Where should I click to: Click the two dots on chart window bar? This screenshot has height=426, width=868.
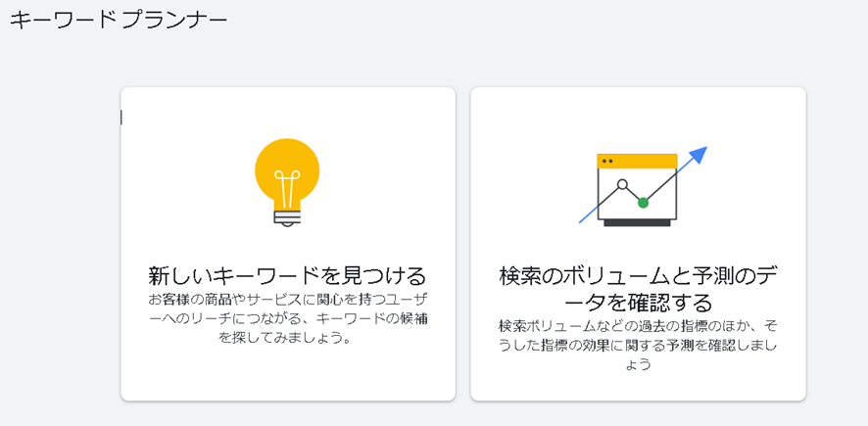pos(607,161)
